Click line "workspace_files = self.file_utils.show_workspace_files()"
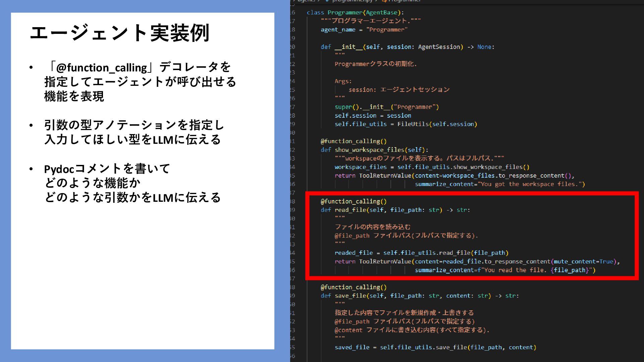The height and width of the screenshot is (362, 644). point(432,167)
